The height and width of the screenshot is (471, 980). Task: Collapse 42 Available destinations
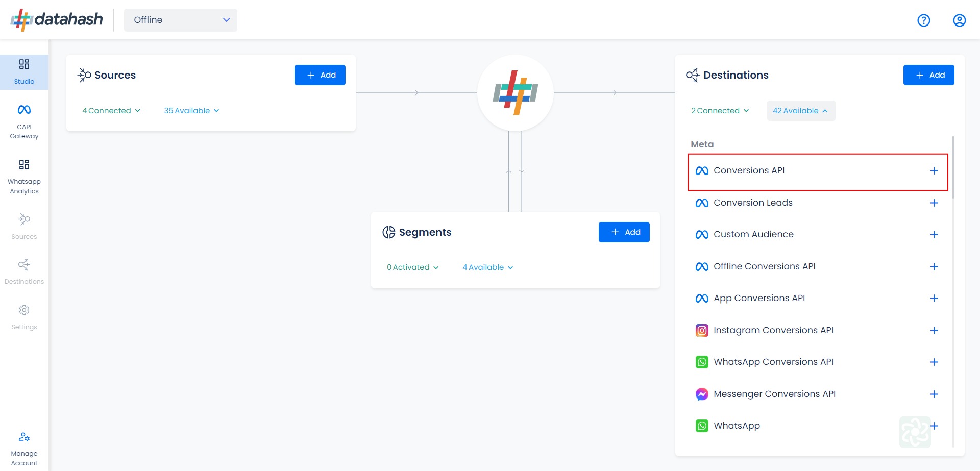click(x=801, y=111)
